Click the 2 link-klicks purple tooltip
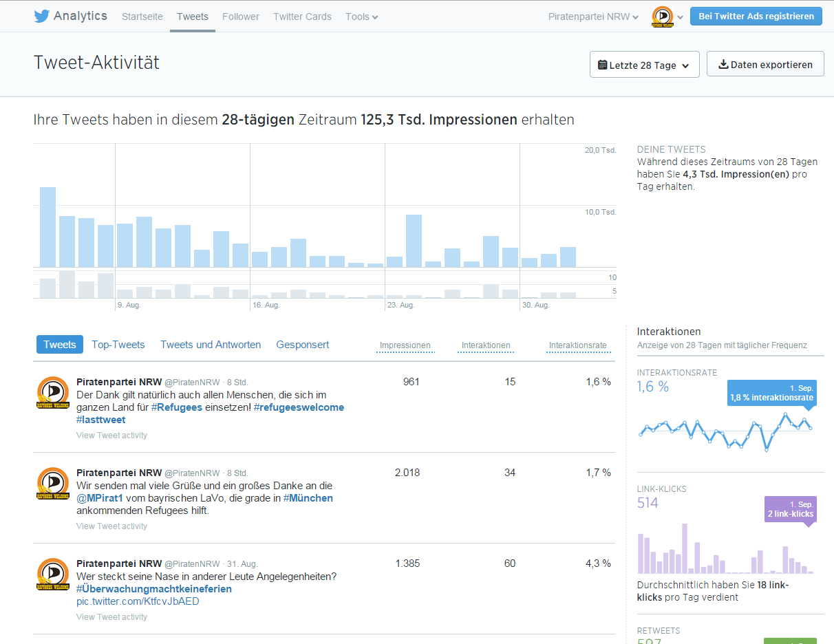This screenshot has height=644, width=834. tap(790, 509)
